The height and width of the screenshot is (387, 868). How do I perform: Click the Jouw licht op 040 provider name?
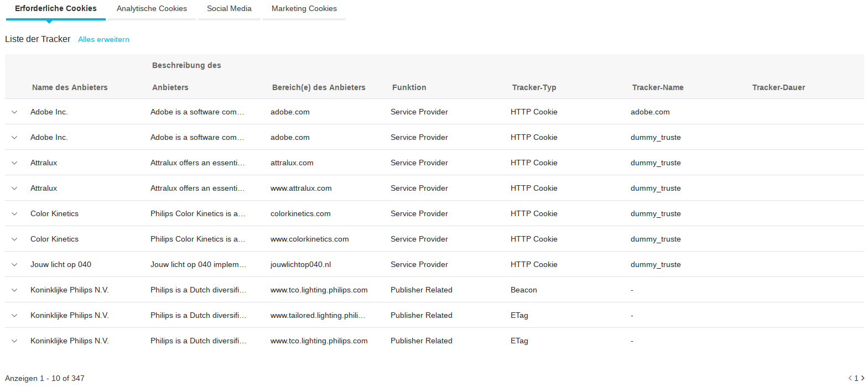point(61,265)
